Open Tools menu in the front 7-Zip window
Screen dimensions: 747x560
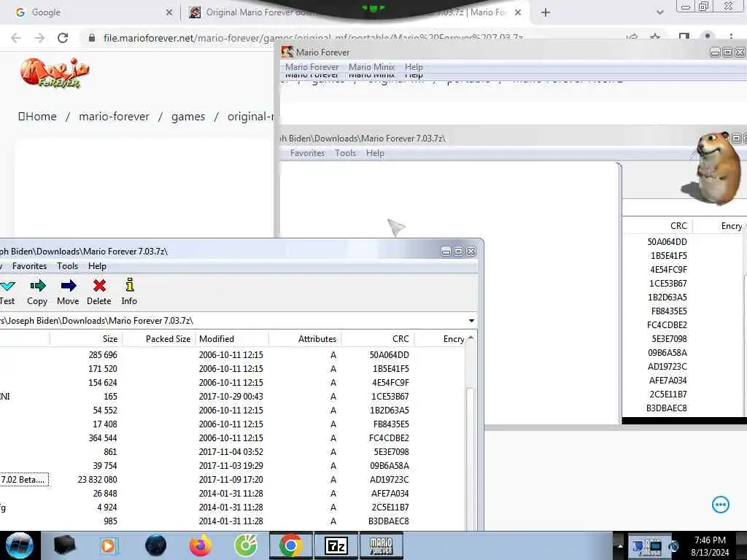point(67,266)
